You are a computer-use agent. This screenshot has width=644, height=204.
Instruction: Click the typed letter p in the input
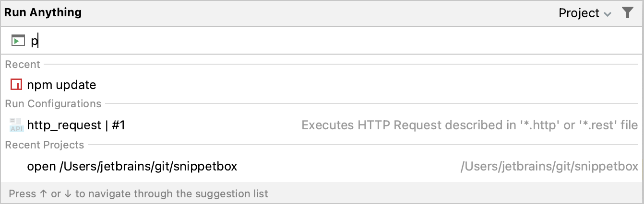tap(34, 42)
